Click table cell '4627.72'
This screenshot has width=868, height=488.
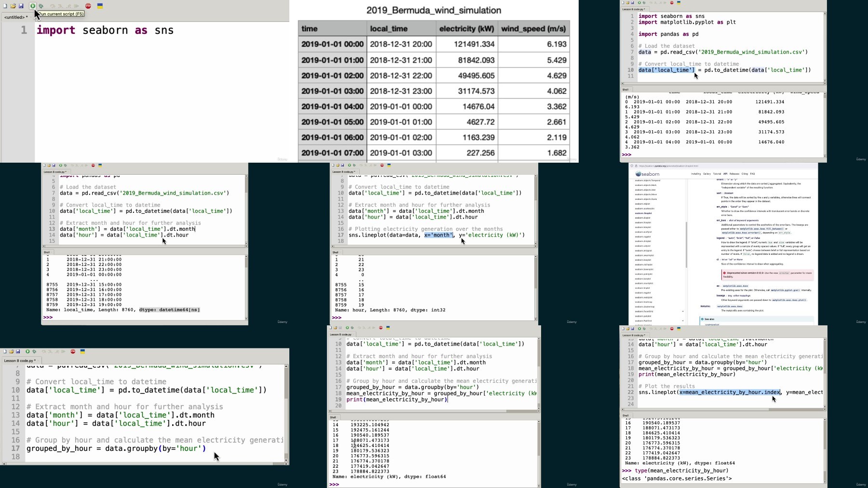pyautogui.click(x=467, y=122)
